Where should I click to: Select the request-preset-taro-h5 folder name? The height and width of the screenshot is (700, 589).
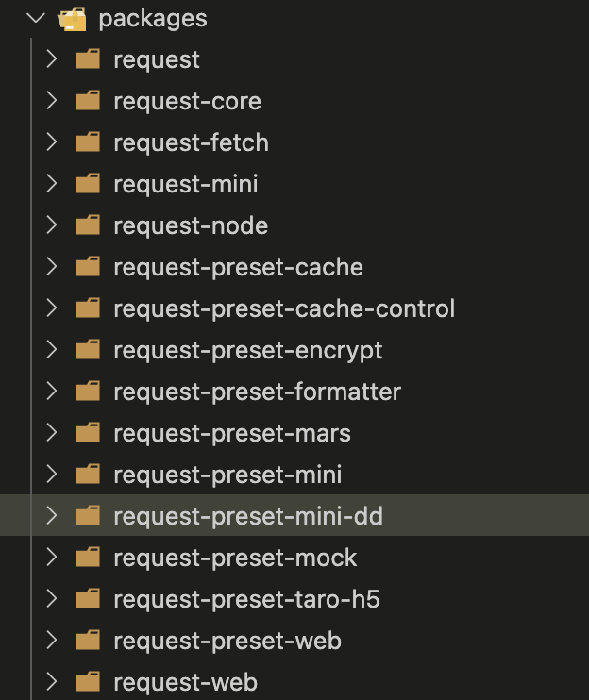click(245, 599)
